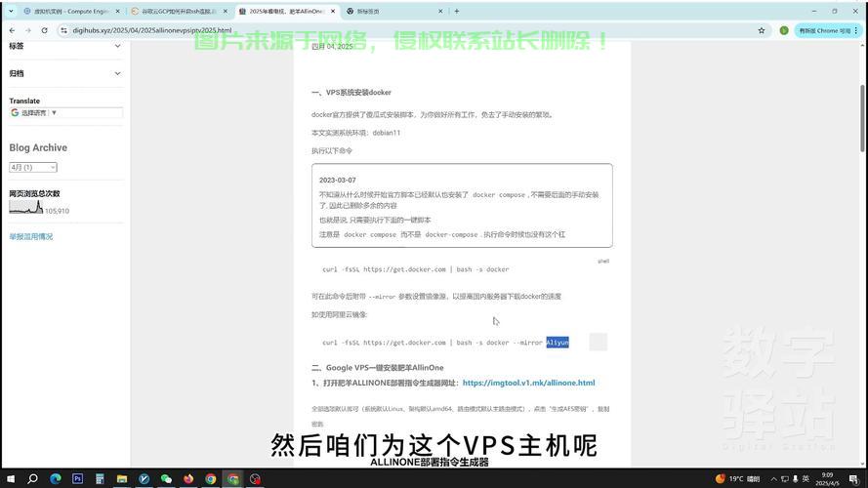This screenshot has width=868, height=488.
Task: Open the green Chrome profile avatar
Action: (784, 30)
